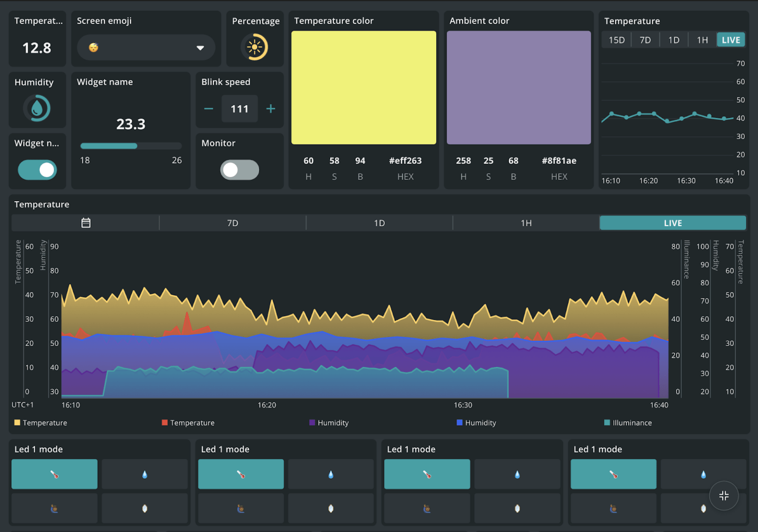Select the 15D tab in the top-right Temperature widget
Screen dimensions: 758x532
coord(616,40)
